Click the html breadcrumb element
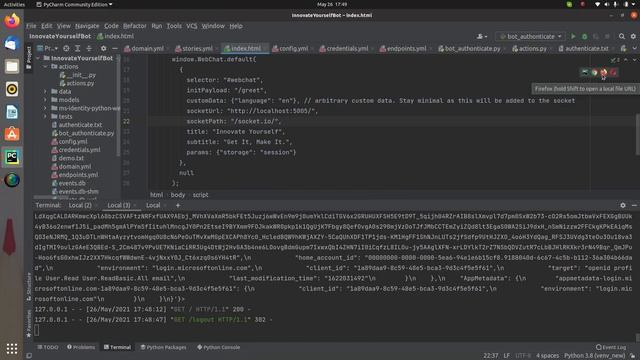Viewport: 640px width, 360px height. 156,195
